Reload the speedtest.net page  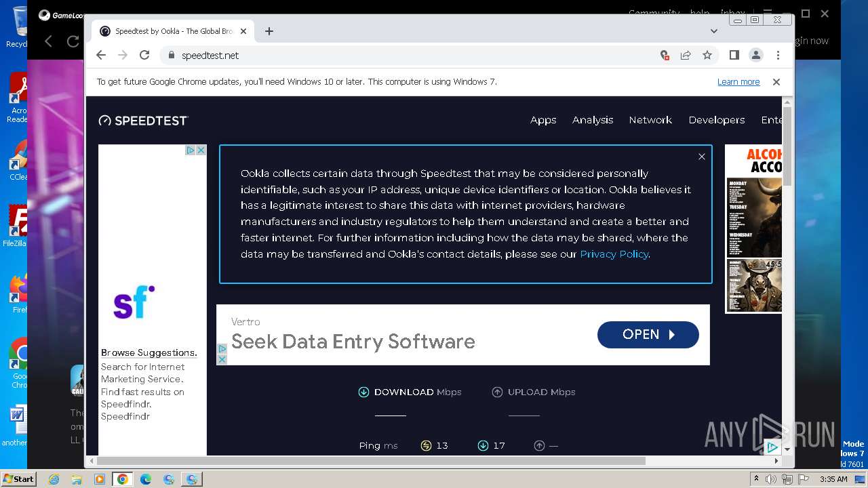[144, 55]
